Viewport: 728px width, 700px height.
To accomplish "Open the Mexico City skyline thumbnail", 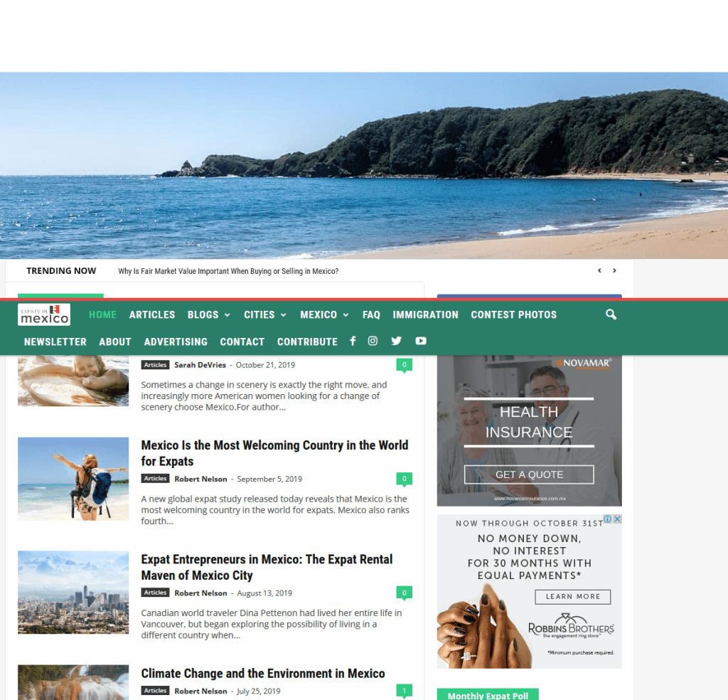I will click(73, 592).
